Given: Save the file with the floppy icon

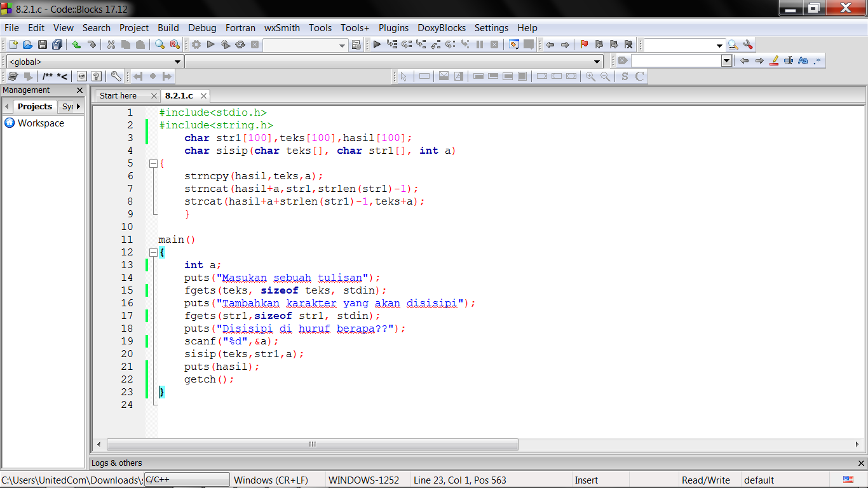Looking at the screenshot, I should (x=43, y=44).
